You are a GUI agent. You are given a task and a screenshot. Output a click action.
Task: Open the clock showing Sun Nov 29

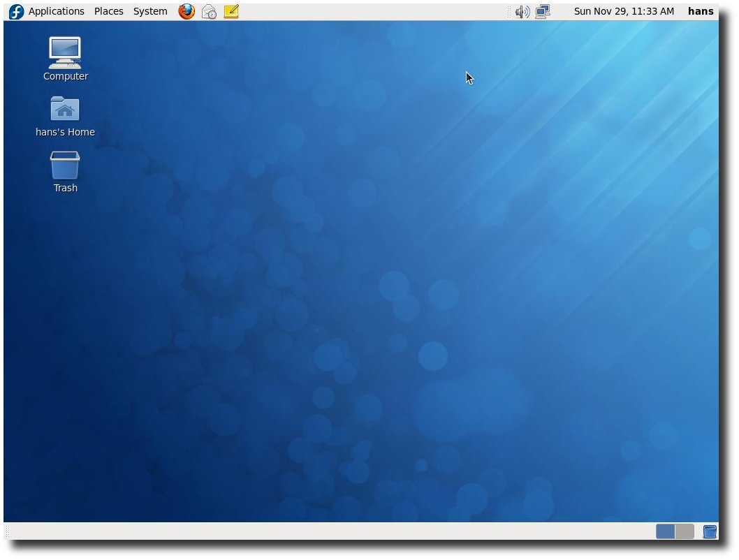624,11
